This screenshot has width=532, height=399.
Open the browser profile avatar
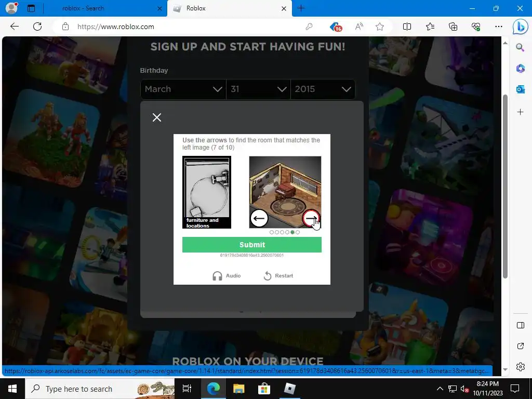(x=11, y=8)
